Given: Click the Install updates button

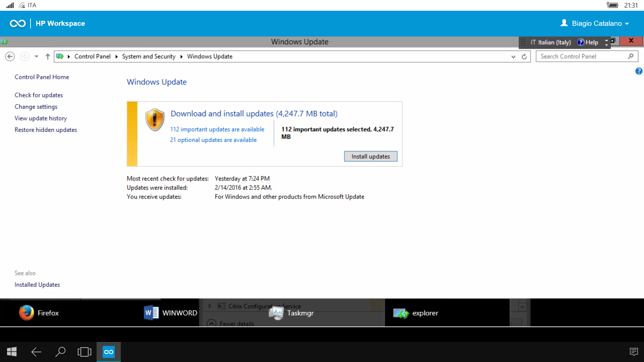Looking at the screenshot, I should [371, 156].
